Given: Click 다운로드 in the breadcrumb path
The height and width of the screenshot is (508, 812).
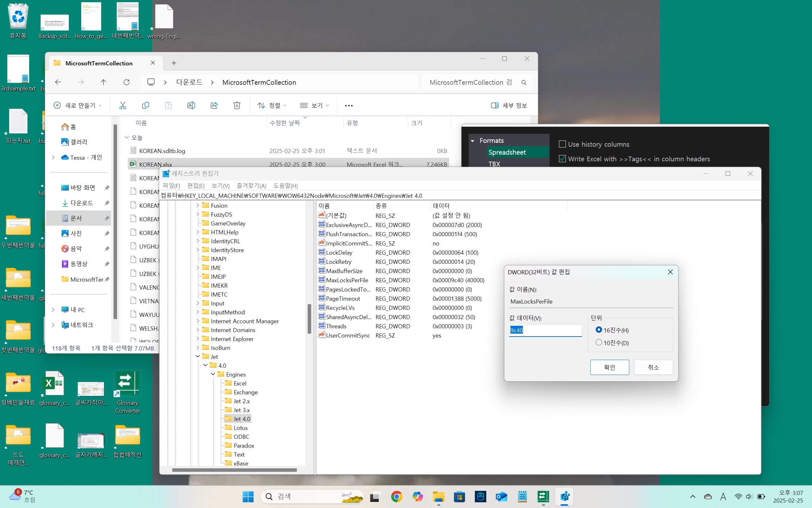Looking at the screenshot, I should coord(189,82).
